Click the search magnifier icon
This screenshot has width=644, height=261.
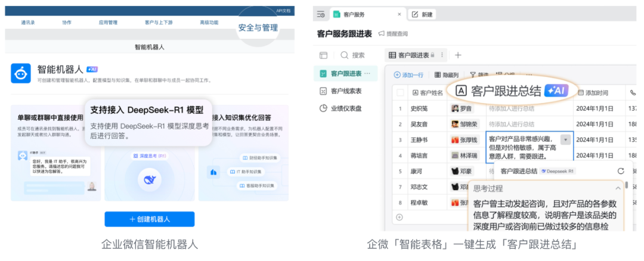(345, 55)
